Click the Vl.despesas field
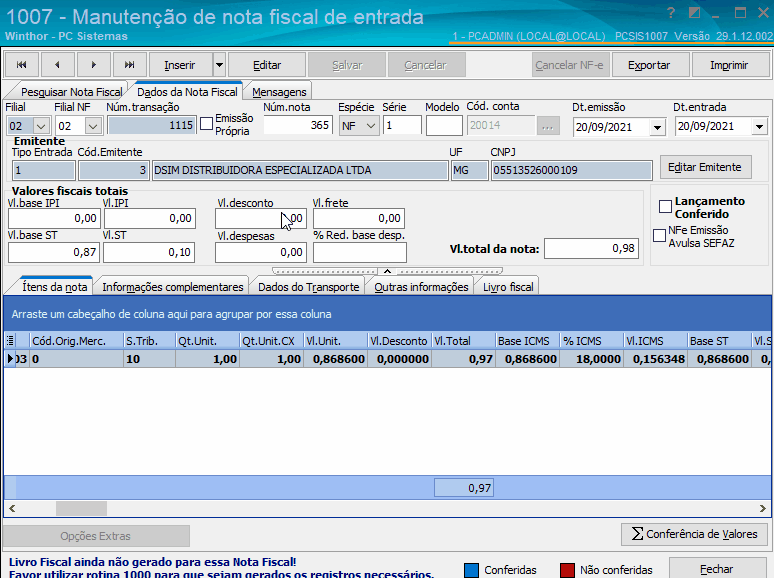Image resolution: width=774 pixels, height=578 pixels. click(x=261, y=252)
